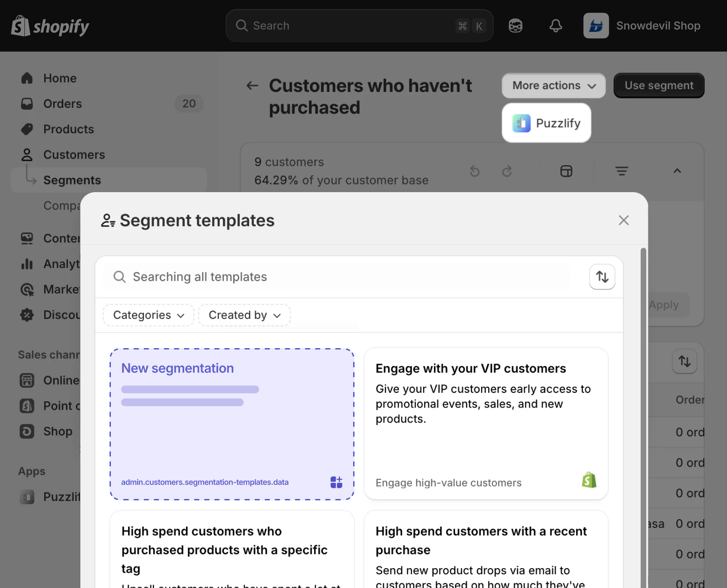
Task: Click the Discounts badge icon
Action: [x=27, y=315]
